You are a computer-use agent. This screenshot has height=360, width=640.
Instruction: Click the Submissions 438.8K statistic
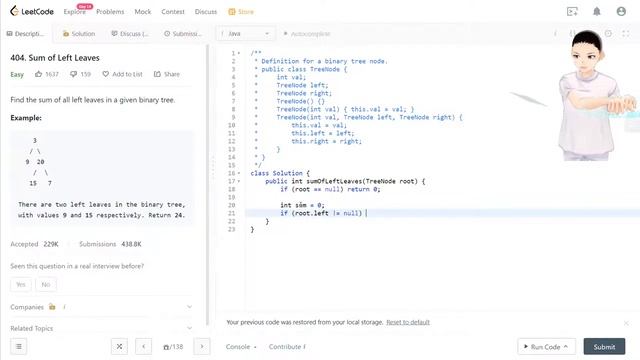[x=110, y=244]
